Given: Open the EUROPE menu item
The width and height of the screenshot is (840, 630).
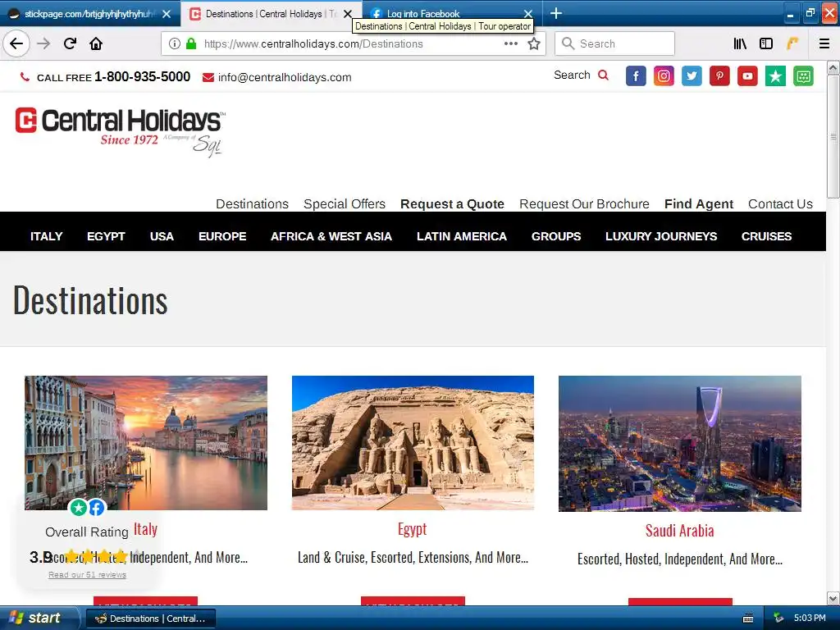Looking at the screenshot, I should pyautogui.click(x=222, y=236).
